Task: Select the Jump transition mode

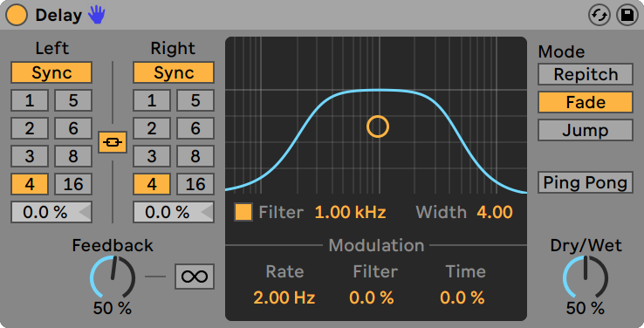Action: 586,130
